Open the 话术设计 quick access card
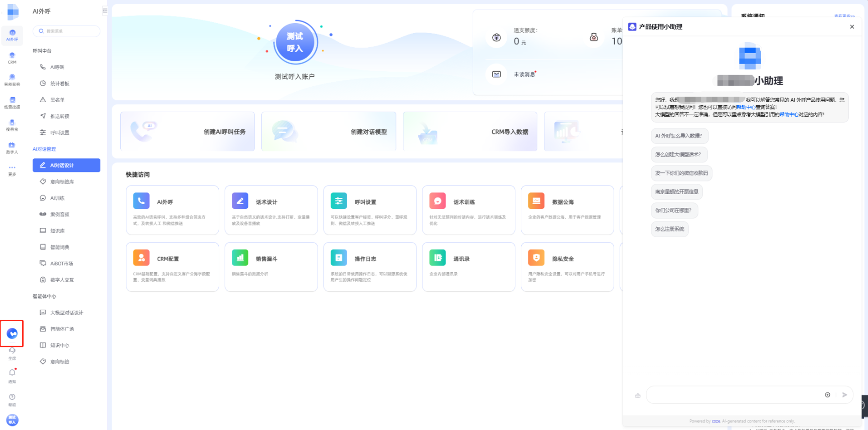The height and width of the screenshot is (430, 868). 271,210
